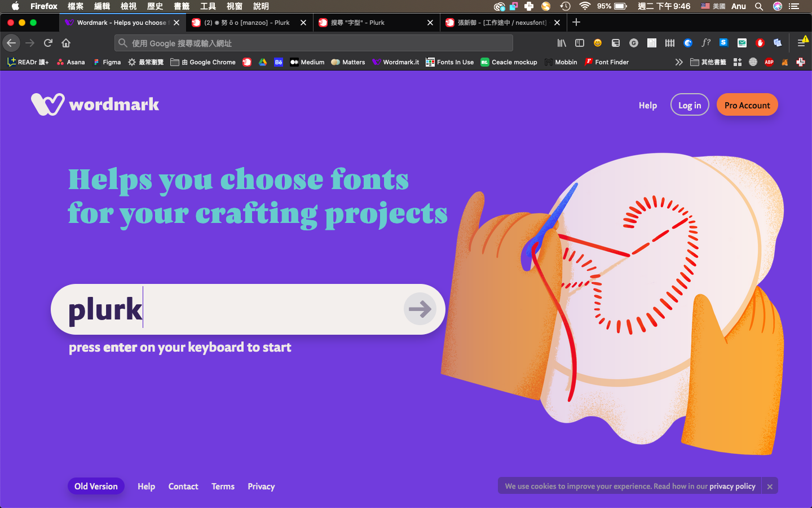
Task: Focus the Firefox address bar
Action: pos(314,43)
